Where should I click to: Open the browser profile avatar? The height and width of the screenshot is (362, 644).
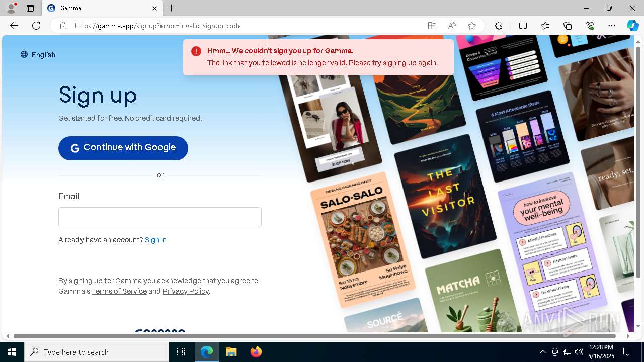[x=11, y=8]
